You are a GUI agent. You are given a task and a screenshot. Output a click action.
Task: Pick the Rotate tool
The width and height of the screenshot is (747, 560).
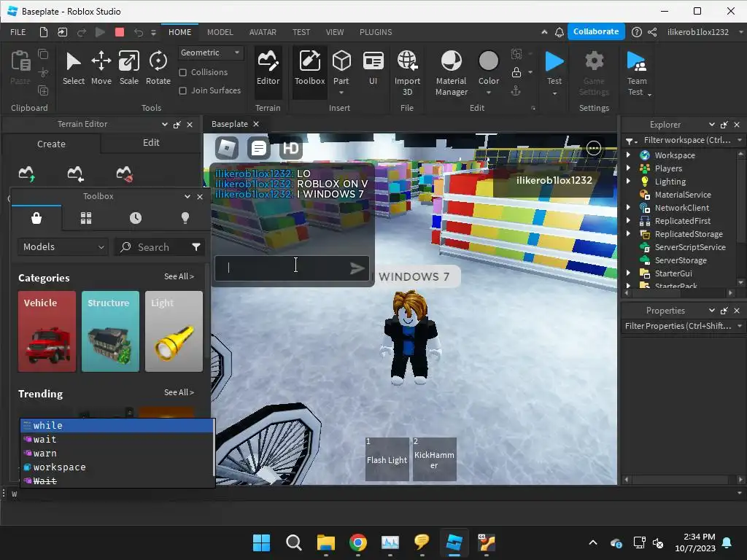pyautogui.click(x=158, y=69)
